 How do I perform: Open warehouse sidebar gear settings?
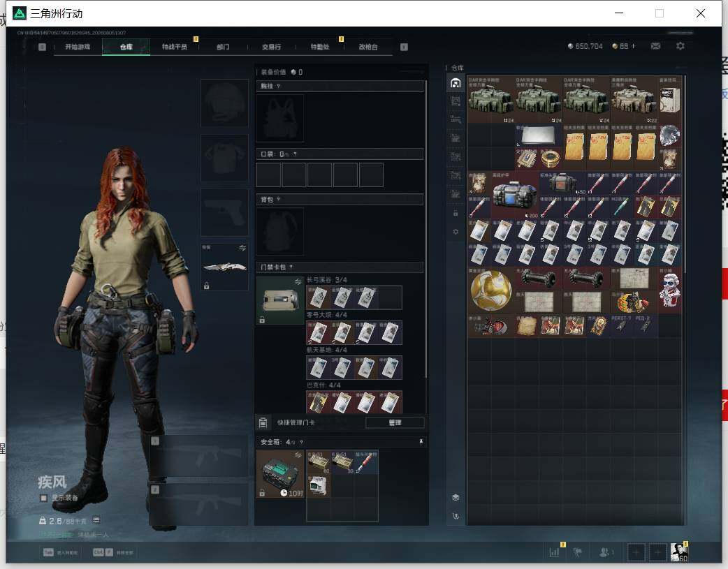click(x=456, y=232)
